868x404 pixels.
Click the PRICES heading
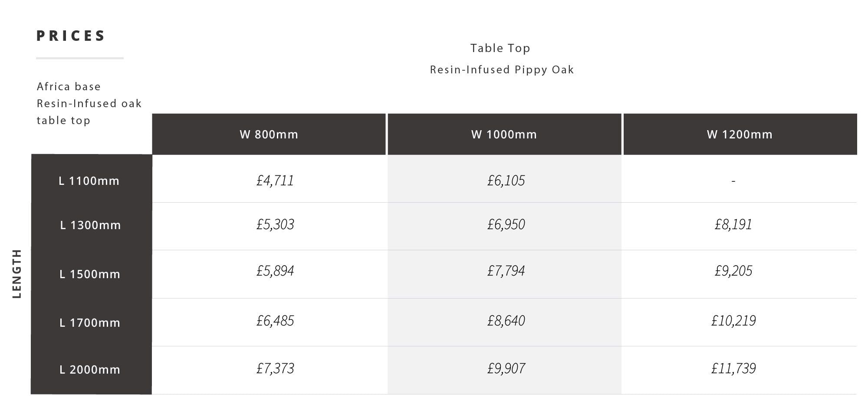(71, 36)
